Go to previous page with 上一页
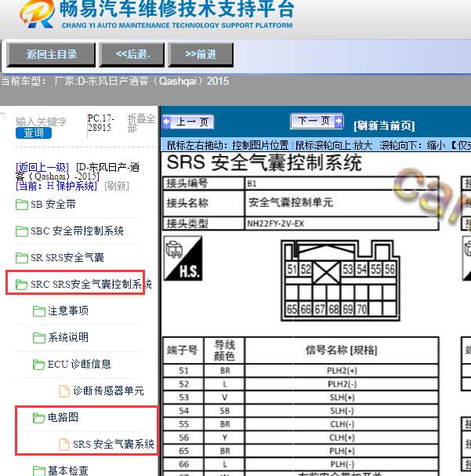 188,122
